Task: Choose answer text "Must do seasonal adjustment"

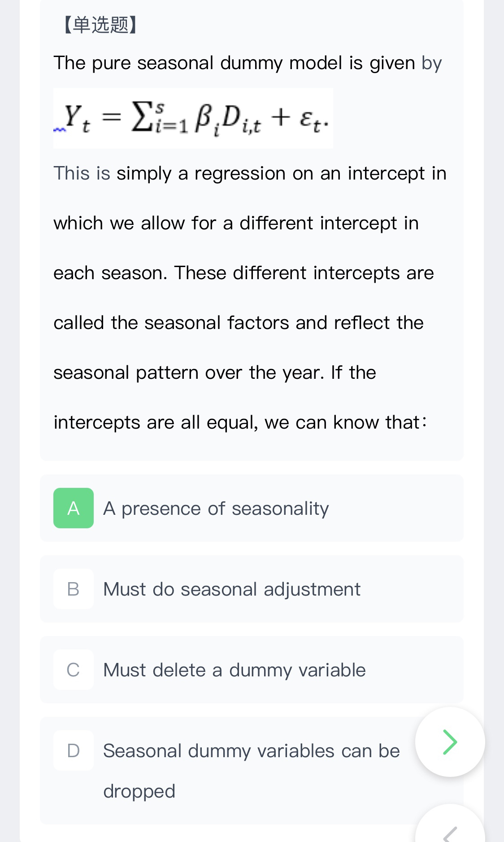Action: pos(231,589)
